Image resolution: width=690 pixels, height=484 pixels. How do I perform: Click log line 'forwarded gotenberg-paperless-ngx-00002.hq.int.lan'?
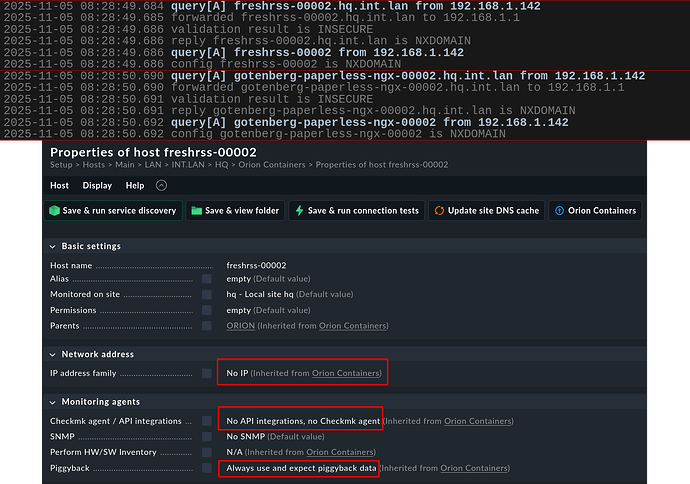(x=314, y=88)
